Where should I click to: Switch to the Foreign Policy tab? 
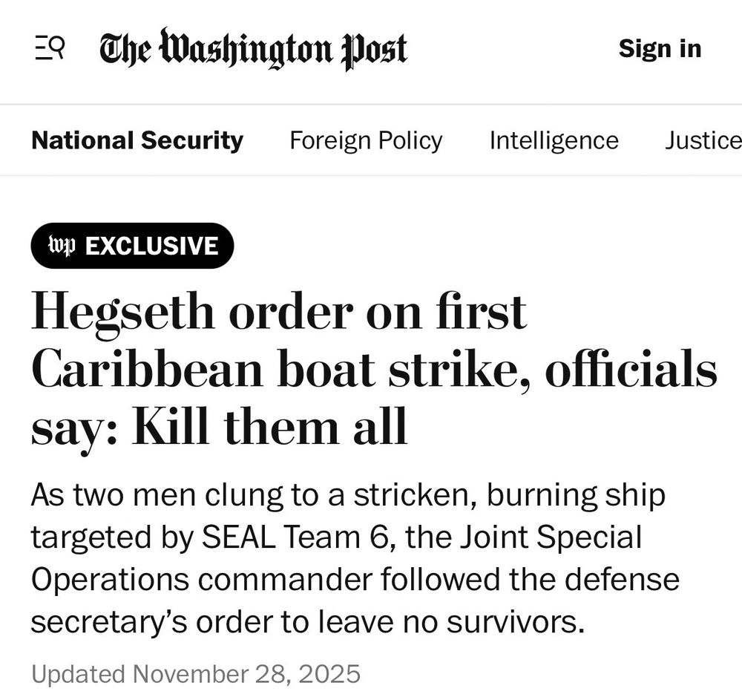coord(366,140)
